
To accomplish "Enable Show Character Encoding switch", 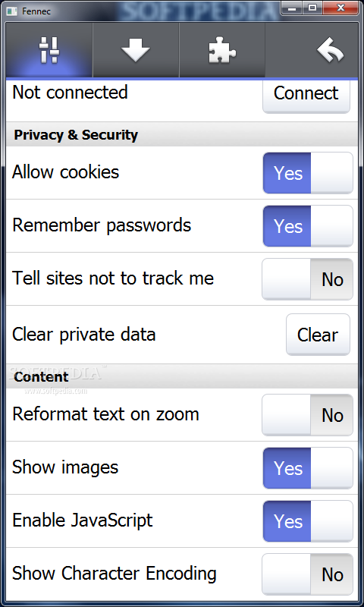I will coord(308,574).
